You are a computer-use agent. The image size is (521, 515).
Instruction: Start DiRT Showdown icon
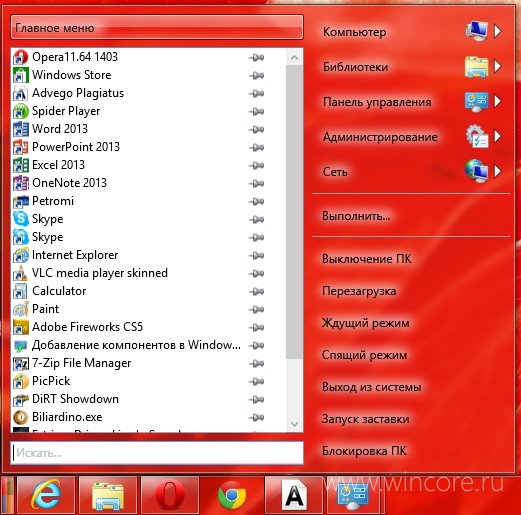coord(20,399)
